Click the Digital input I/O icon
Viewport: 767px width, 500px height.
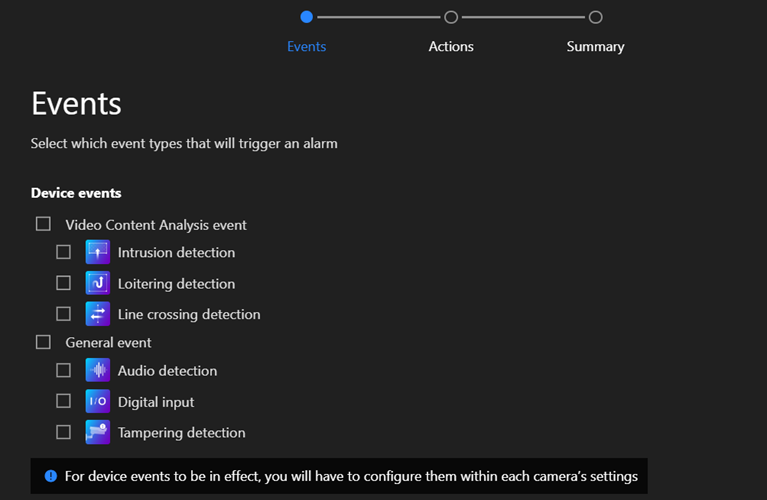coord(97,402)
